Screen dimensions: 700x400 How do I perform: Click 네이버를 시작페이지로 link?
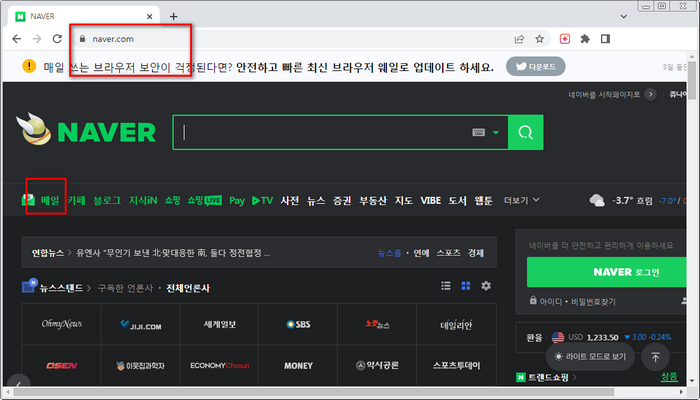[604, 95]
